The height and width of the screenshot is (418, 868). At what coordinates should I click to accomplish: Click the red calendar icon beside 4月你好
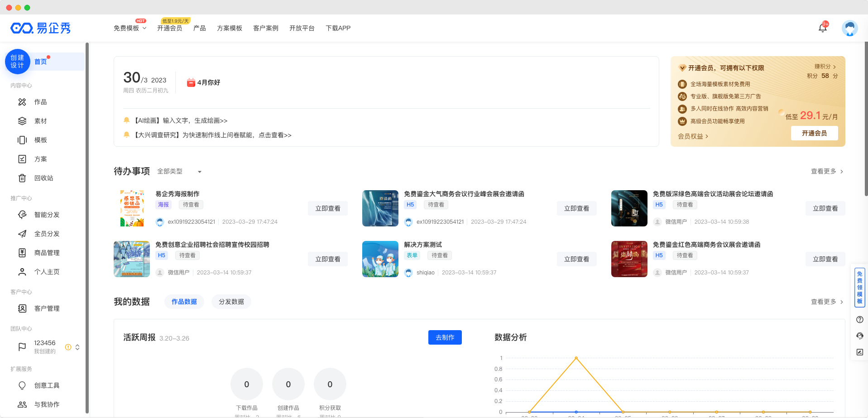click(191, 82)
